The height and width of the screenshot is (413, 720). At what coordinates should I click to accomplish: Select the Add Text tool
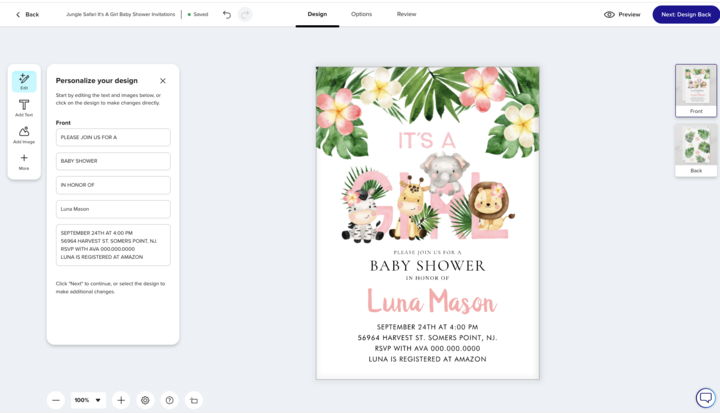click(24, 108)
